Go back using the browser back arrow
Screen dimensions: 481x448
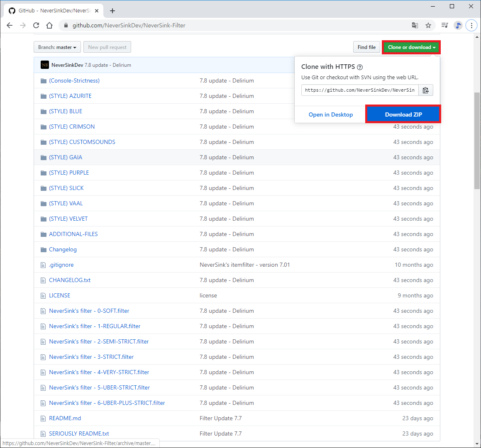(x=10, y=25)
